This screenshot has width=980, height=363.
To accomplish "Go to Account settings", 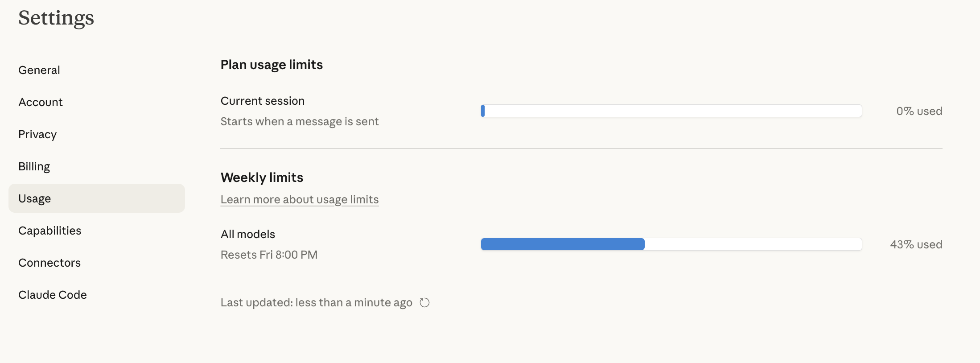I will coord(41,102).
